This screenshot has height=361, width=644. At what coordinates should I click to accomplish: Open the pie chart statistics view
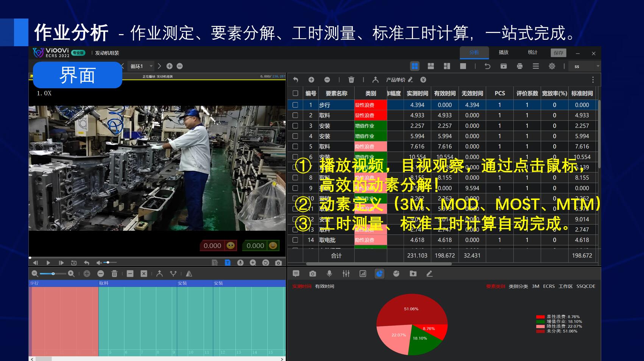tap(379, 273)
